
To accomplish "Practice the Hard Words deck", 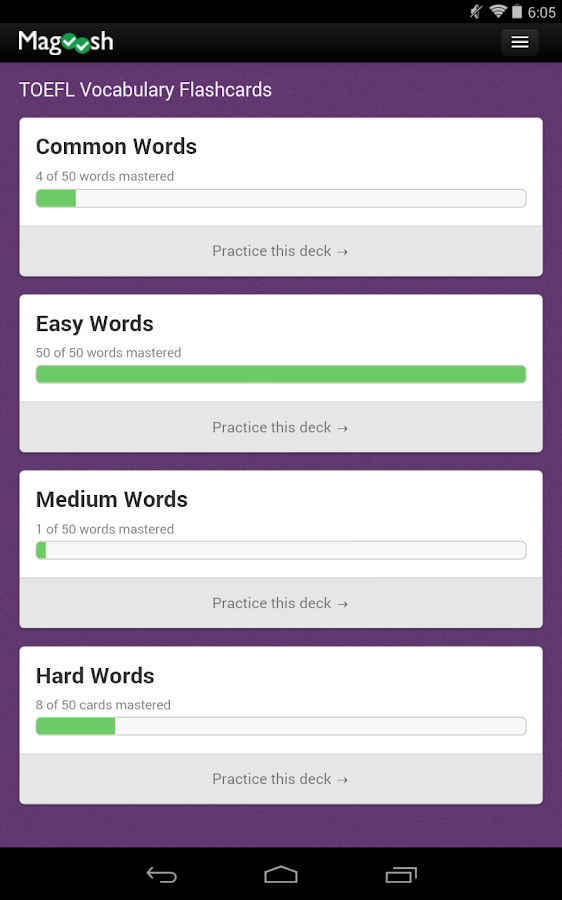I will tap(281, 779).
